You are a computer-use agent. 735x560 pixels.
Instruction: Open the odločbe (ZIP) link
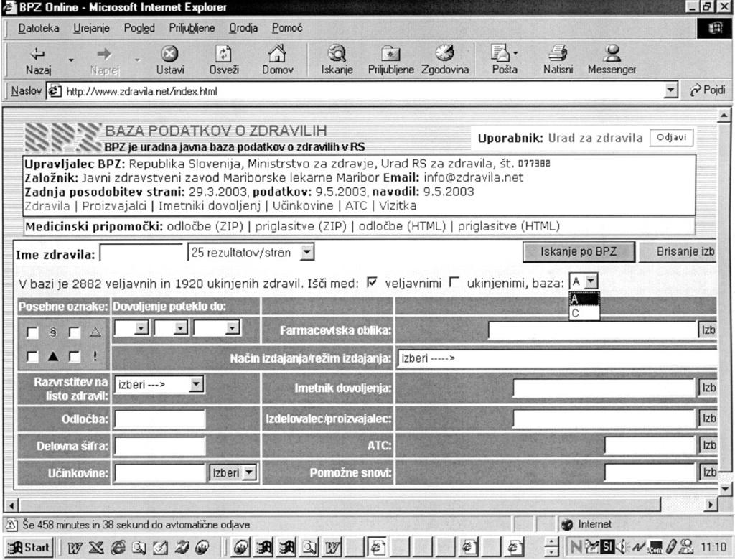[205, 227]
